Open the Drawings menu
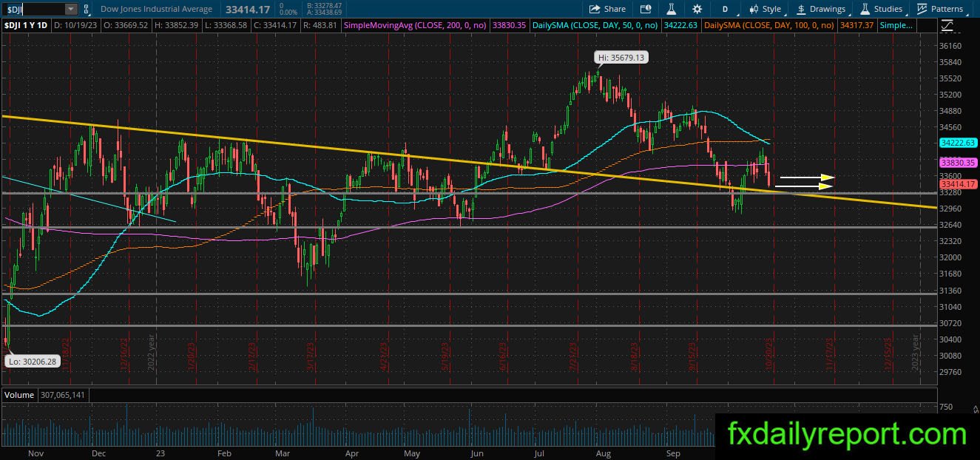The width and height of the screenshot is (980, 460). click(x=821, y=9)
